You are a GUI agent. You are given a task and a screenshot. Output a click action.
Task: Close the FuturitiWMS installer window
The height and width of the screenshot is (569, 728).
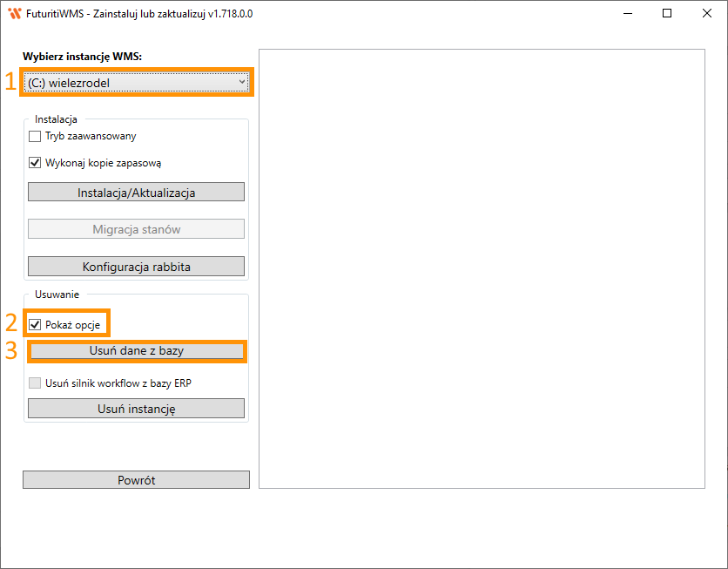(706, 14)
